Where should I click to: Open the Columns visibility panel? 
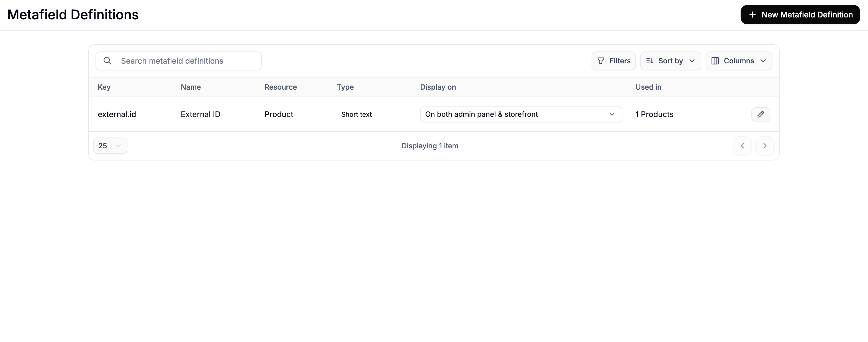point(739,61)
